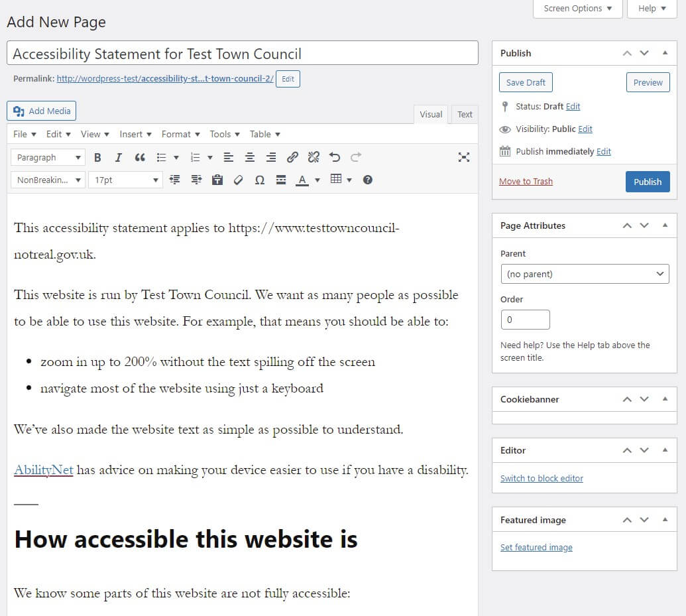Enter distraction-free fullscreen mode
The height and width of the screenshot is (616, 686).
[x=464, y=157]
